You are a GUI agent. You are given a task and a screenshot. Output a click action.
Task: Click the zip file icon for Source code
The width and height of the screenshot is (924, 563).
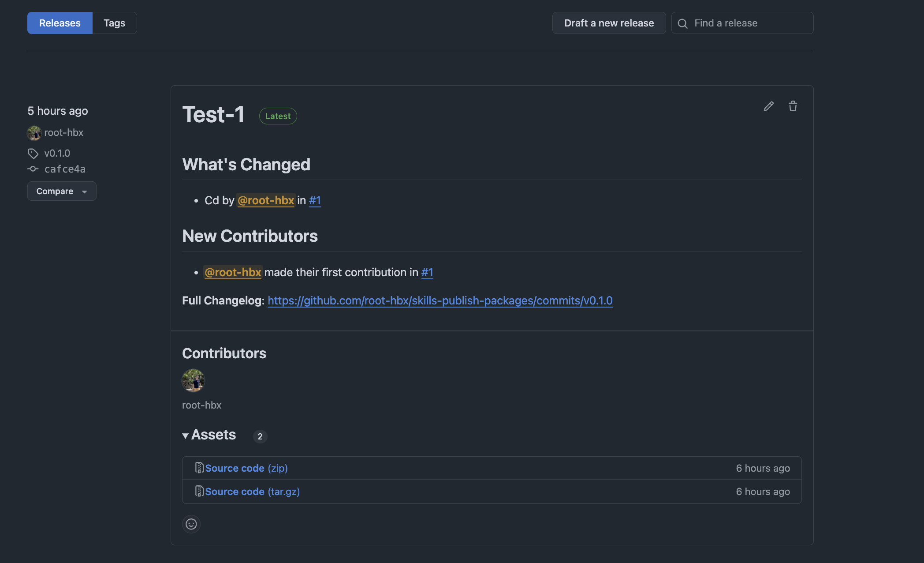[199, 468]
